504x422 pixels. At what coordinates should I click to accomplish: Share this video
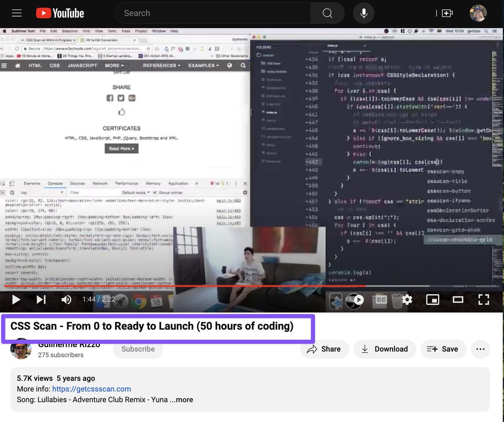(324, 349)
